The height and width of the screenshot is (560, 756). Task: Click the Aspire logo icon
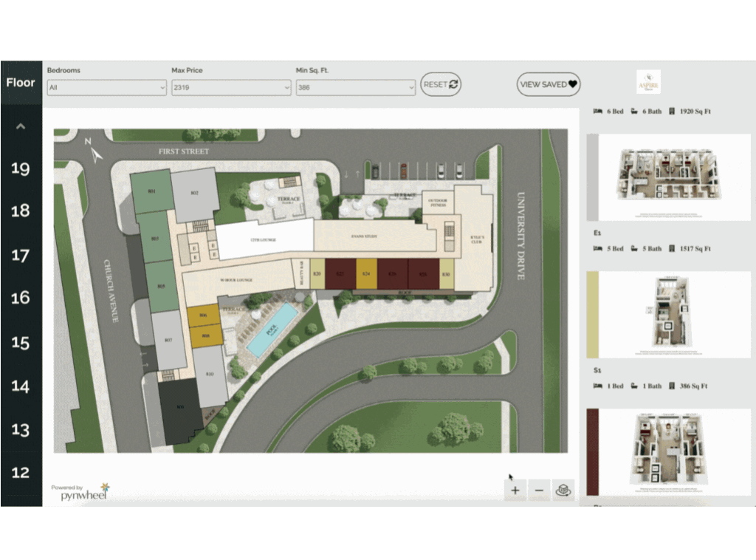[x=648, y=82]
